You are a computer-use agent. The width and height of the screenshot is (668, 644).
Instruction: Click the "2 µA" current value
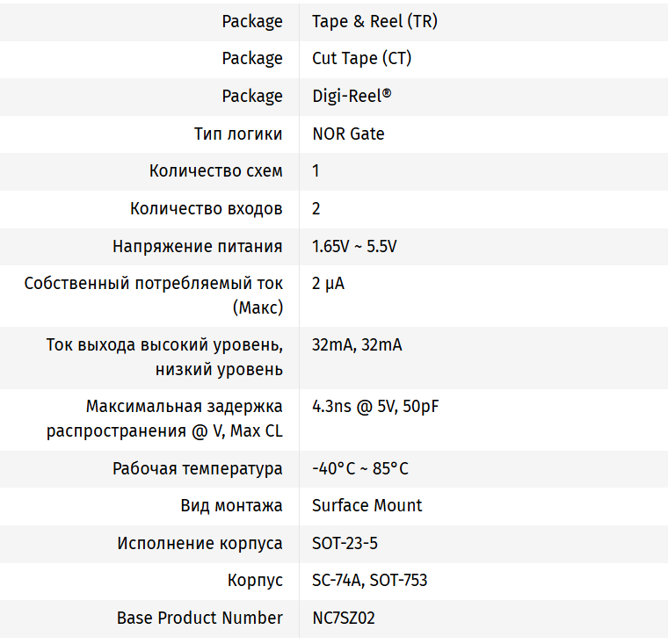(328, 284)
